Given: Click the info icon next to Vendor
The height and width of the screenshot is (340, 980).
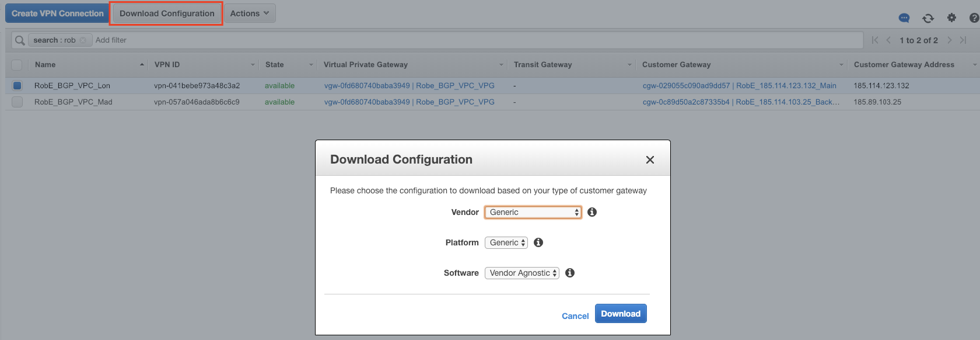Looking at the screenshot, I should tap(592, 212).
